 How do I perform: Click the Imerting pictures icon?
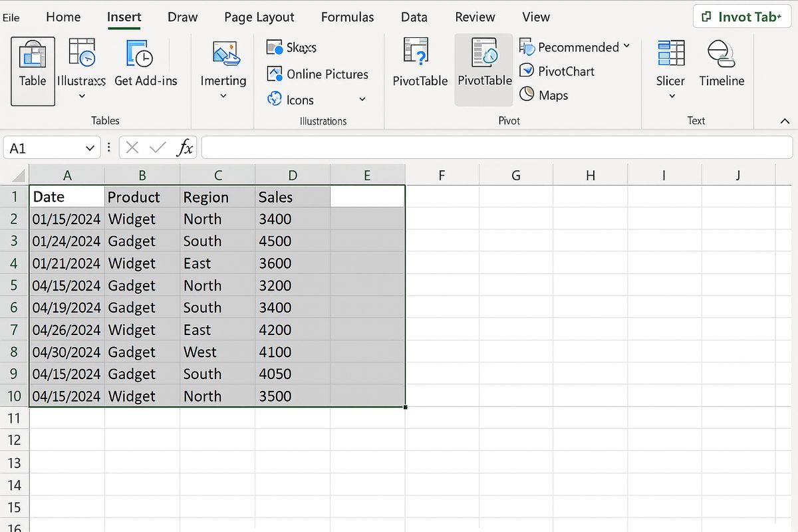coord(225,55)
